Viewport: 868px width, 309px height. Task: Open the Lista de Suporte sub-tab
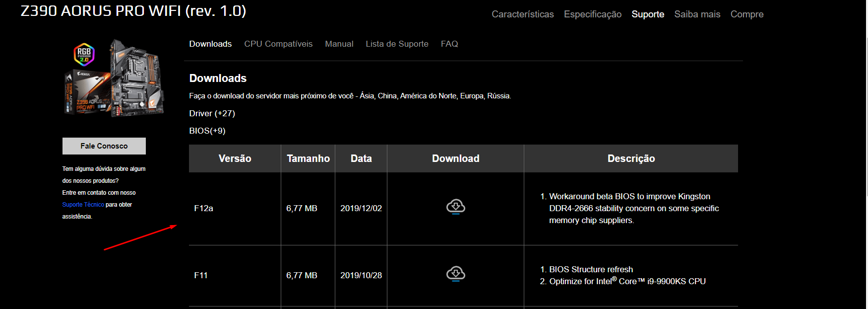click(397, 44)
